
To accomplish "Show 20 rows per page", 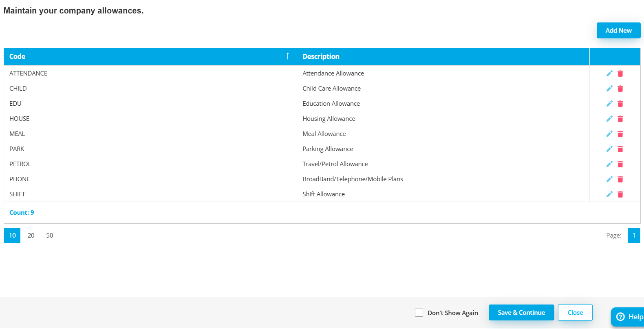I will [31, 236].
